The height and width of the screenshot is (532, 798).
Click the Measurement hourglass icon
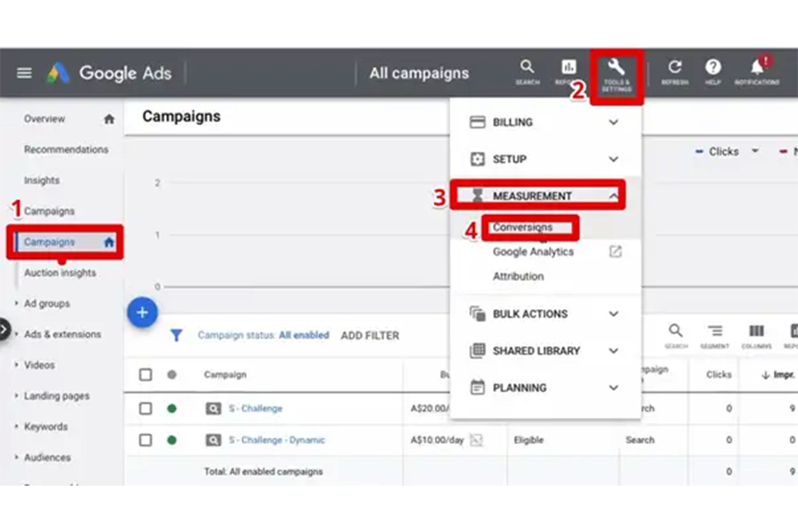(477, 196)
